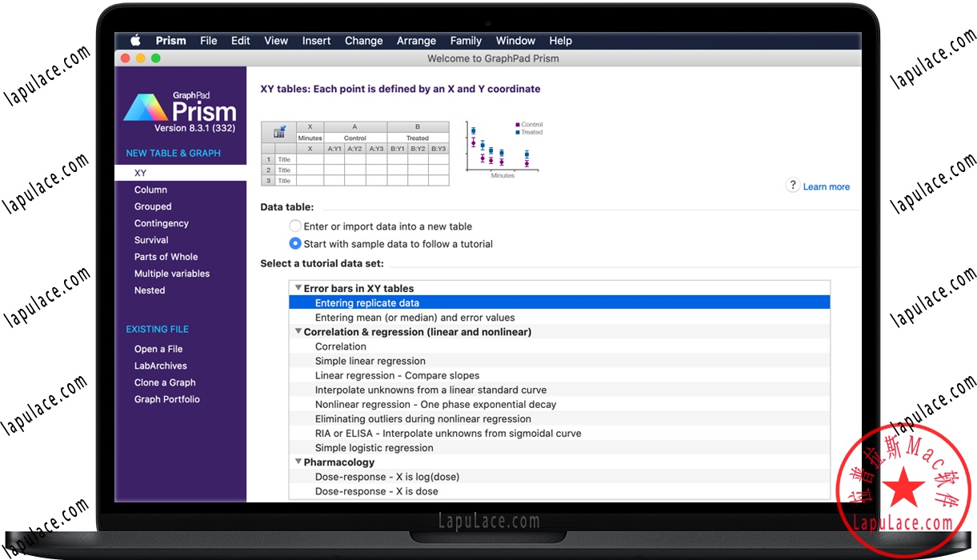
Task: Open the Arrange menu
Action: coord(417,41)
